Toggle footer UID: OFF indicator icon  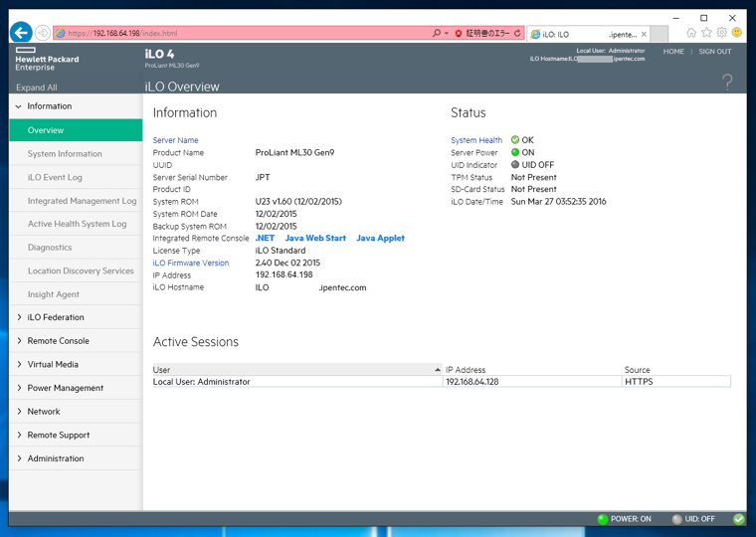tap(677, 519)
